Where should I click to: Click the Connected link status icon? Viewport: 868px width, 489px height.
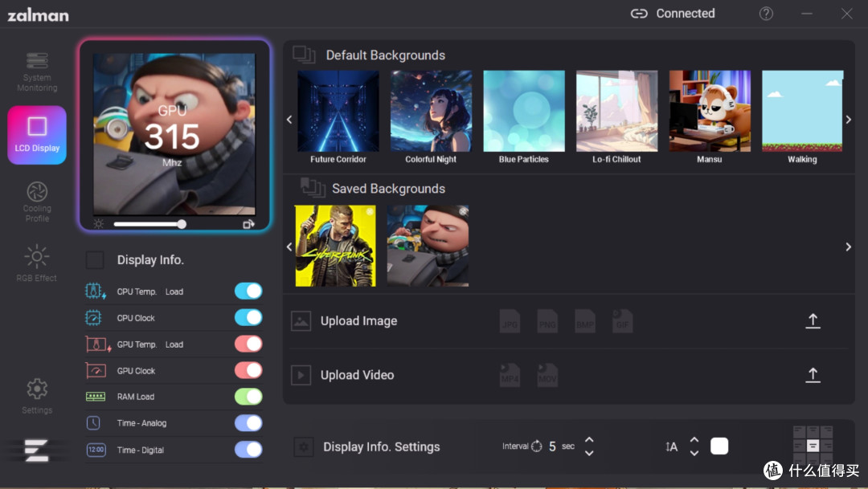[639, 14]
